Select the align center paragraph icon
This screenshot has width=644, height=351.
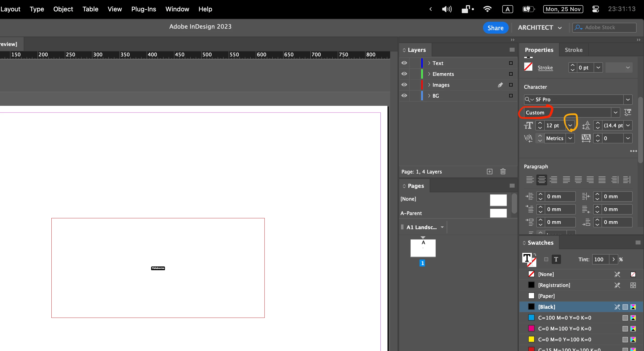click(x=542, y=180)
